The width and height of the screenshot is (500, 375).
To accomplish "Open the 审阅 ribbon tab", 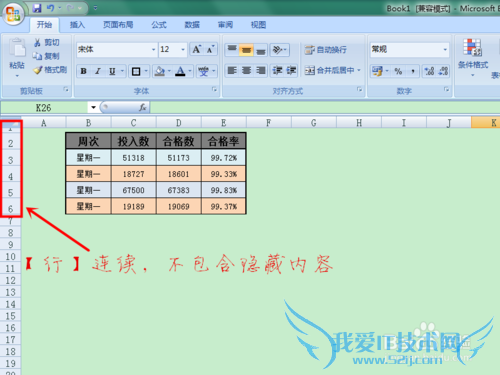I will pyautogui.click(x=225, y=25).
